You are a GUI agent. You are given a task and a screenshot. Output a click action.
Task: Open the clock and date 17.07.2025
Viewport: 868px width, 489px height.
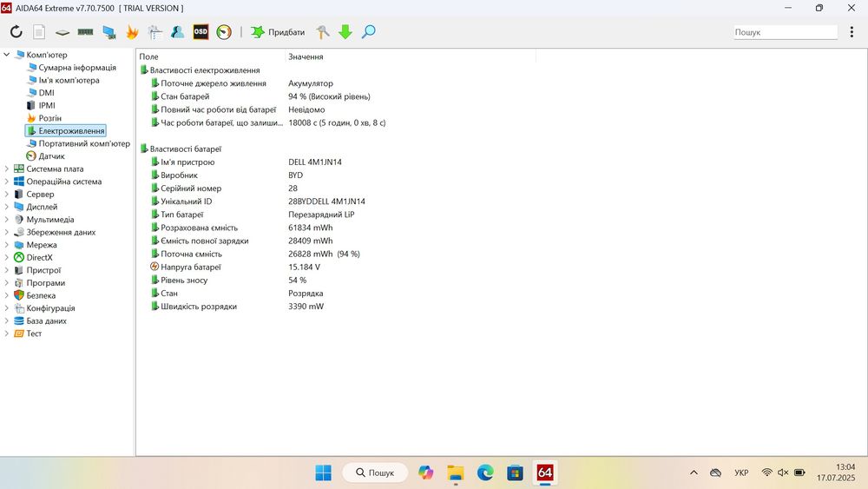pos(836,472)
